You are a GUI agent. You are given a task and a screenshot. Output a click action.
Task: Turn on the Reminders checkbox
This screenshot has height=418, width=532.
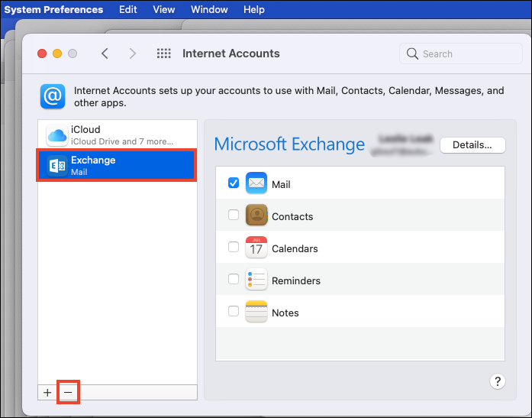pyautogui.click(x=234, y=280)
